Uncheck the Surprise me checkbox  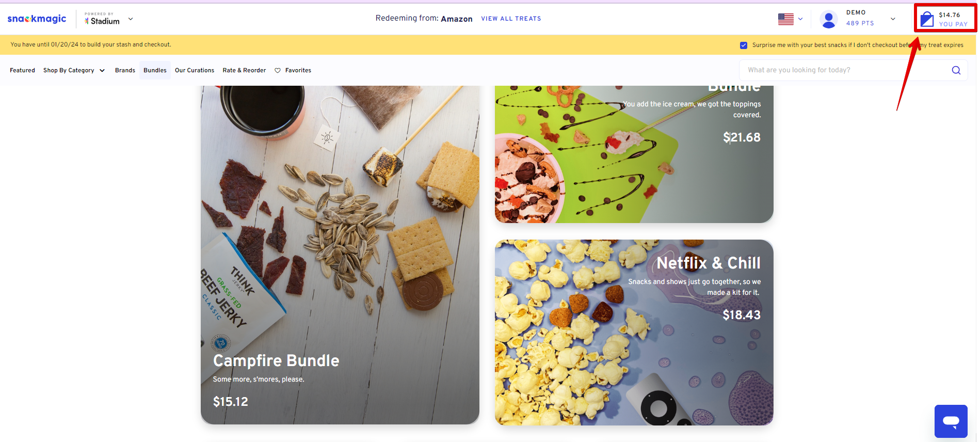(x=744, y=45)
